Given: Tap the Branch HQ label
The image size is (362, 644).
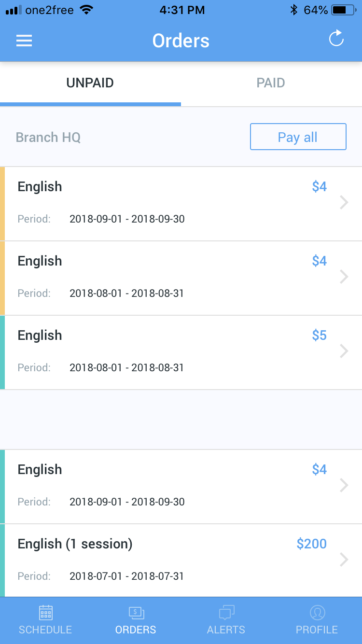Looking at the screenshot, I should pyautogui.click(x=48, y=138).
